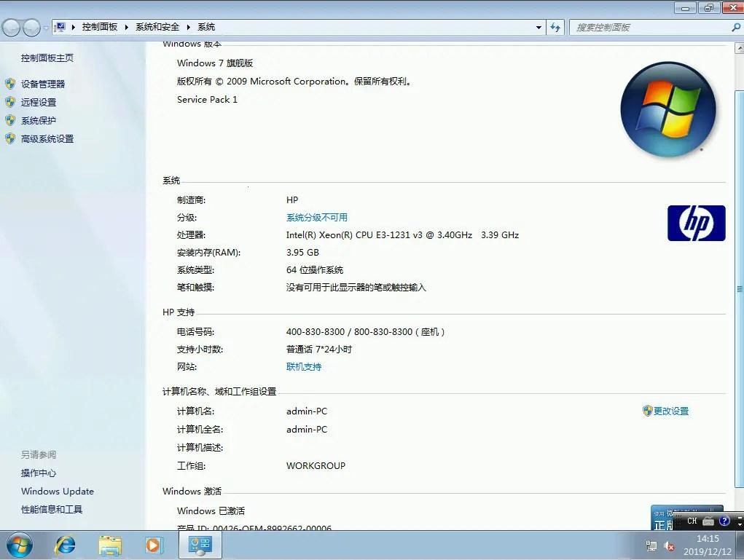The image size is (744, 560).
Task: Click the address bar refresh button
Action: point(555,28)
